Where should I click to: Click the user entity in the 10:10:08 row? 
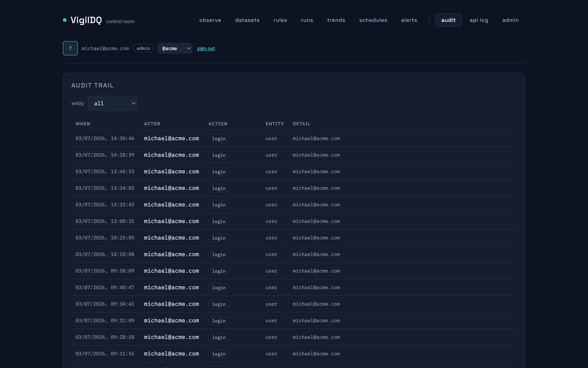pyautogui.click(x=271, y=254)
